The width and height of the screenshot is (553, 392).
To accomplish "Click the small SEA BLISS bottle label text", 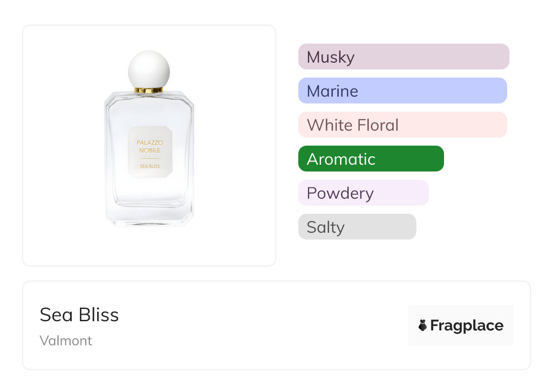I will 150,167.
